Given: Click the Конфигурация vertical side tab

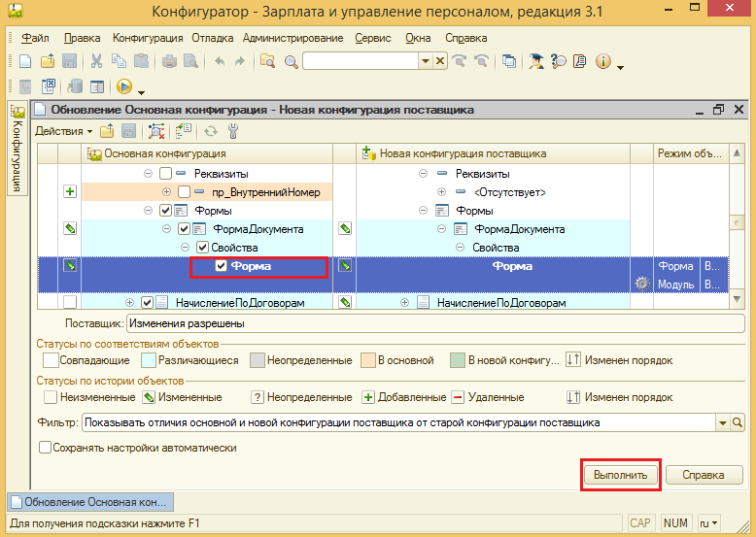Looking at the screenshot, I should tap(17, 149).
